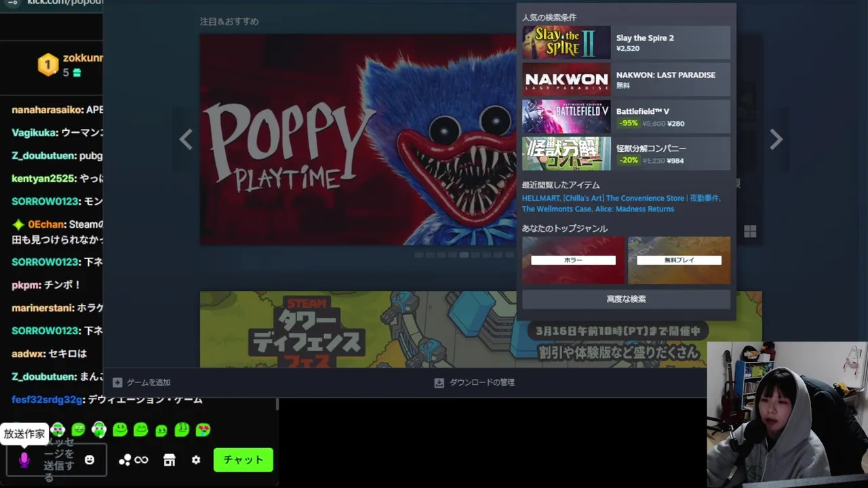Viewport: 868px width, 488px height.
Task: Click the download icon for ダウンロードの管理
Action: (439, 382)
